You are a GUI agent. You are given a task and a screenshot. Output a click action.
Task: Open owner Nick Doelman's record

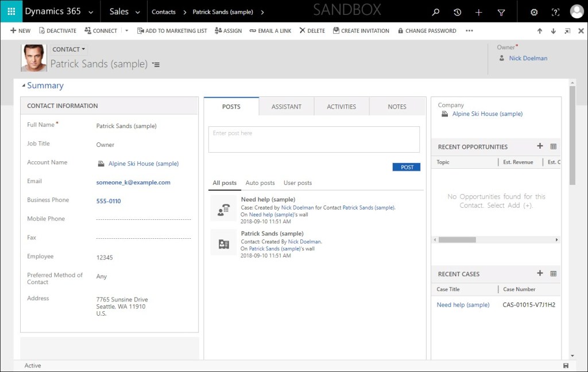click(x=528, y=58)
